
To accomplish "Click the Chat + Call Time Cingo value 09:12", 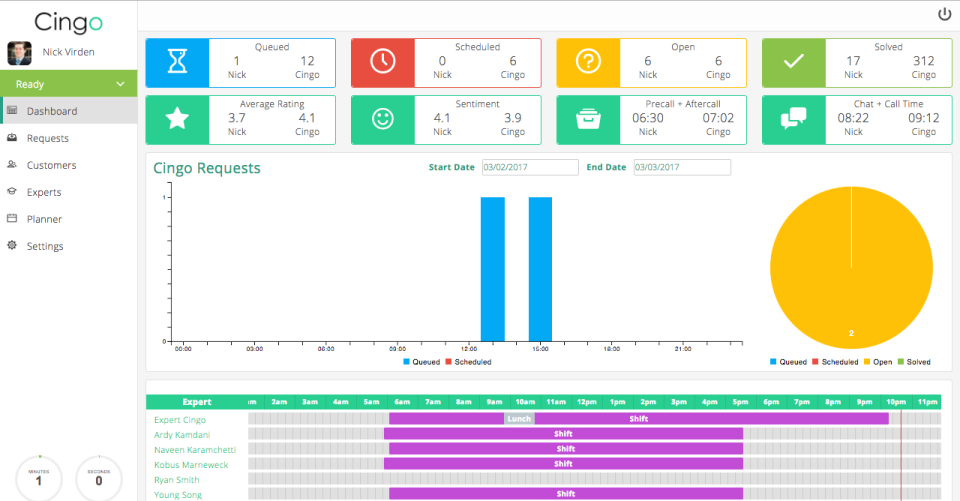I will pyautogui.click(x=923, y=118).
